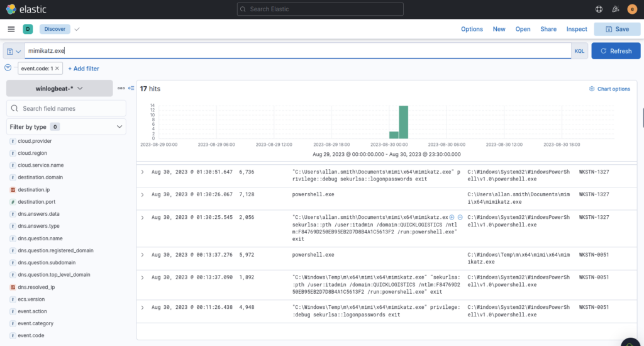Click the destination.port field type icon
The width and height of the screenshot is (644, 346).
(x=13, y=202)
